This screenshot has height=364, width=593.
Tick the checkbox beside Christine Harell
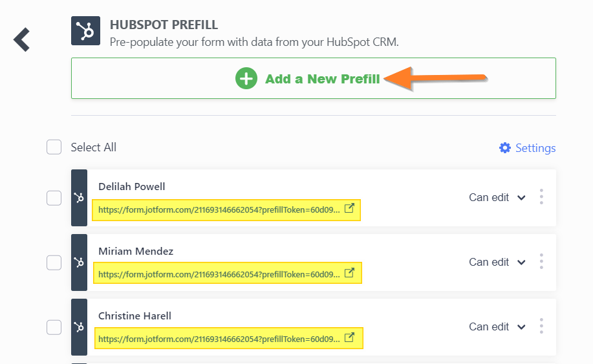point(54,327)
